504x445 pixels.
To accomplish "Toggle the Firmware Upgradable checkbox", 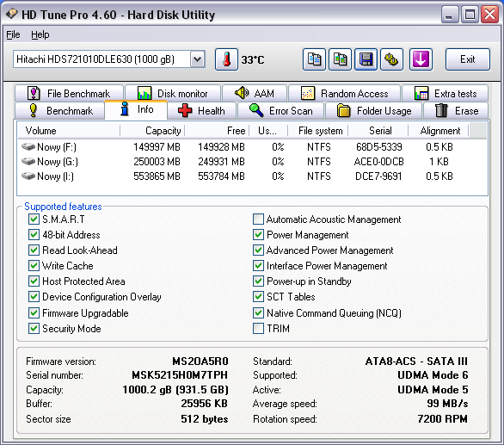I will coord(34,312).
